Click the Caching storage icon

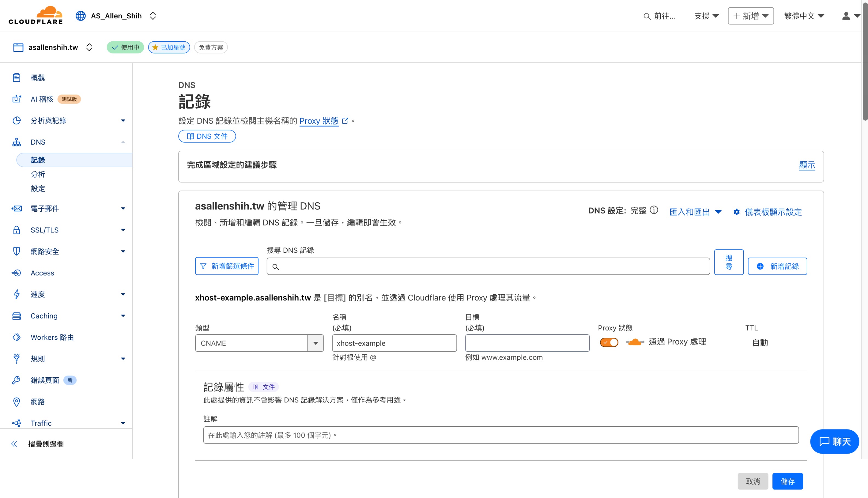(16, 316)
